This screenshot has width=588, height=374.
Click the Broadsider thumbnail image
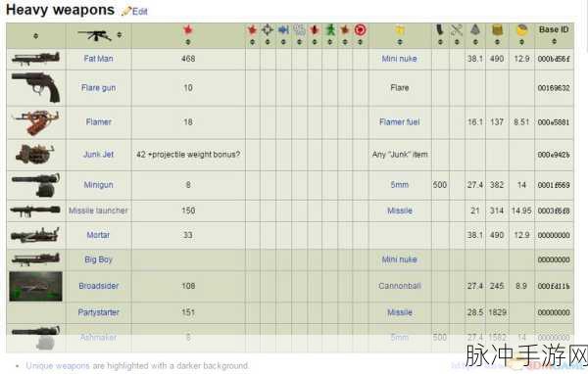[35, 286]
